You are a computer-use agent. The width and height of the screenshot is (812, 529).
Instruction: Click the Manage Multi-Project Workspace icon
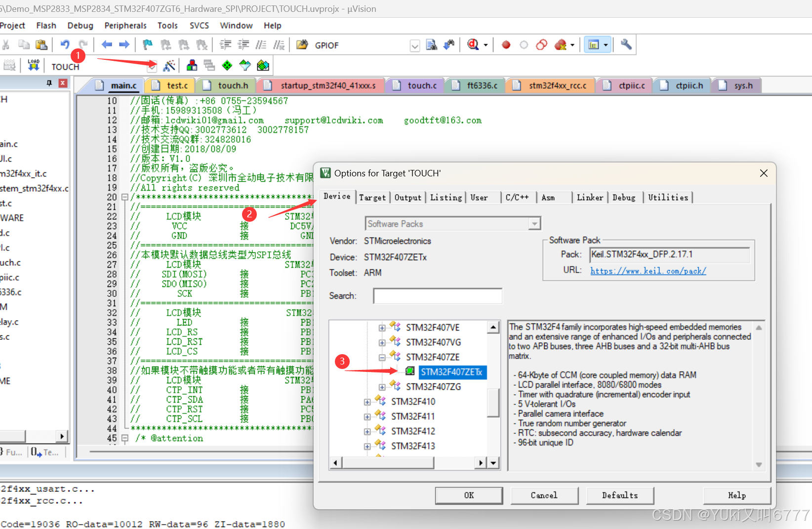[209, 65]
